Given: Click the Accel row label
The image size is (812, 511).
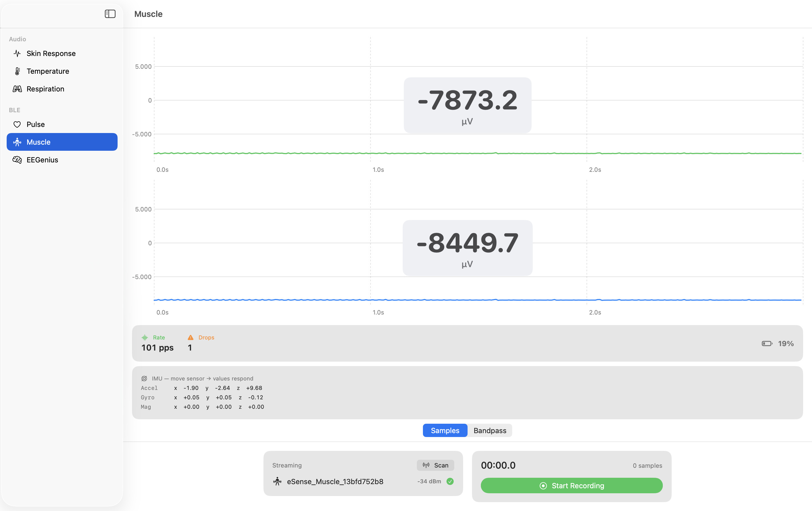Looking at the screenshot, I should 149,388.
